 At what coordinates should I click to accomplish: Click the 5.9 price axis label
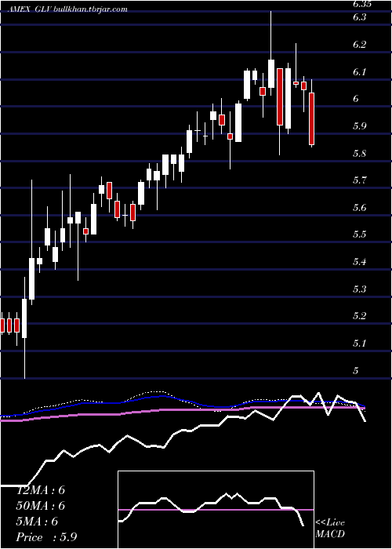click(359, 126)
